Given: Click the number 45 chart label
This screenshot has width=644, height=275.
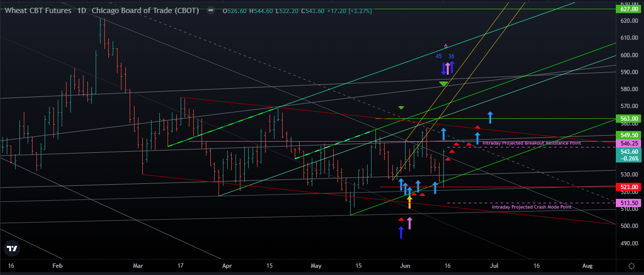Looking at the screenshot, I should (x=439, y=56).
